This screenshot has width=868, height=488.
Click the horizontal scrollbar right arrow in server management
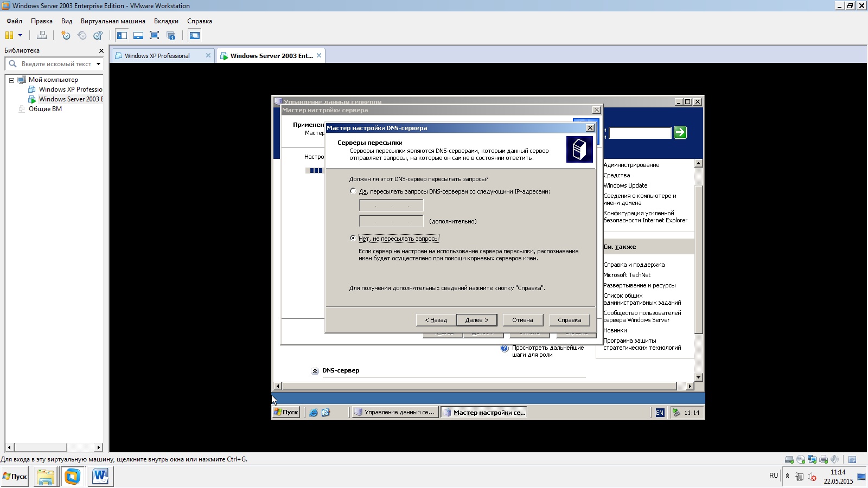690,386
